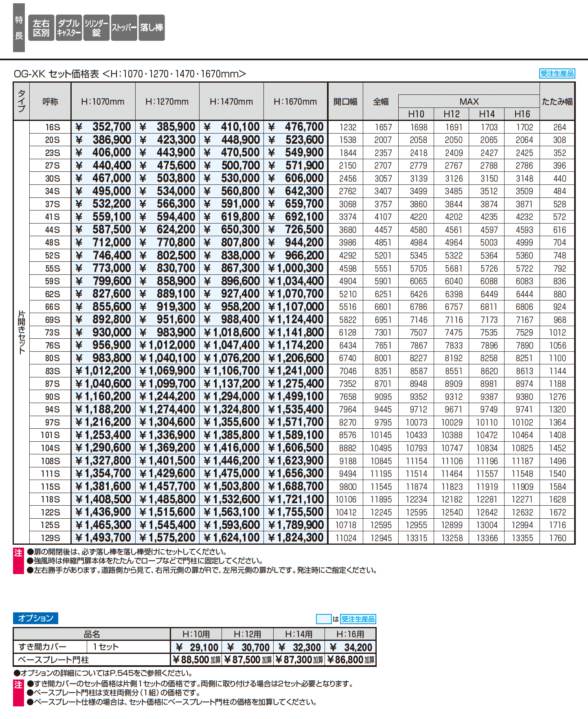Select the シリンダー錠 feature icon
Image resolution: width=588 pixels, height=719 pixels.
point(96,28)
